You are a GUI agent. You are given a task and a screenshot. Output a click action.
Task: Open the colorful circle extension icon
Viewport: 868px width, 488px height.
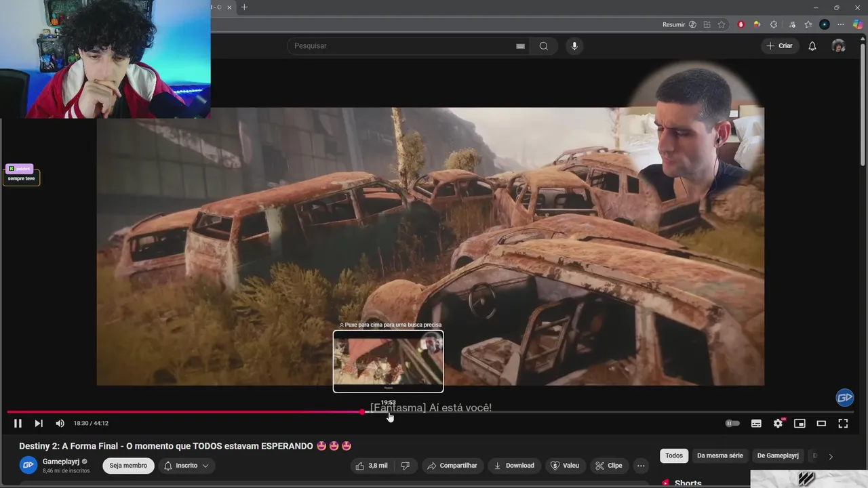tap(757, 24)
